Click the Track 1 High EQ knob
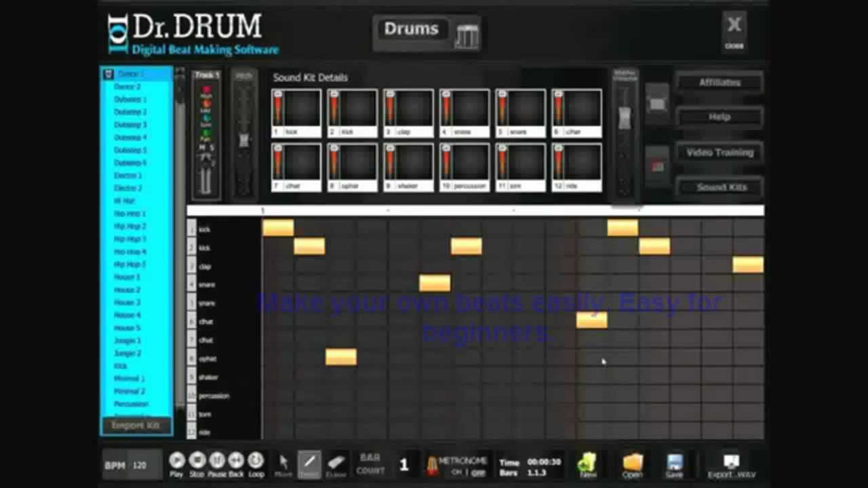Image resolution: width=868 pixels, height=488 pixels. click(x=207, y=90)
